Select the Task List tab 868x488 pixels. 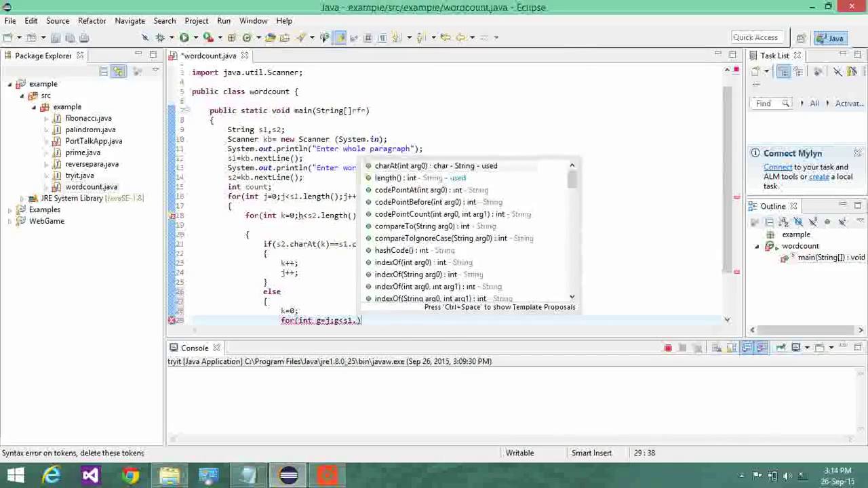click(774, 56)
